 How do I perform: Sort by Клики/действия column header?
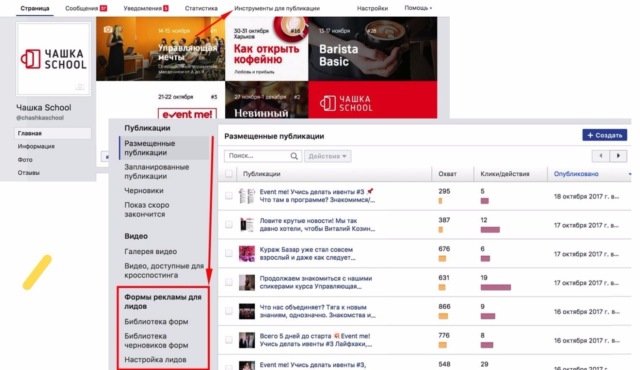point(505,174)
